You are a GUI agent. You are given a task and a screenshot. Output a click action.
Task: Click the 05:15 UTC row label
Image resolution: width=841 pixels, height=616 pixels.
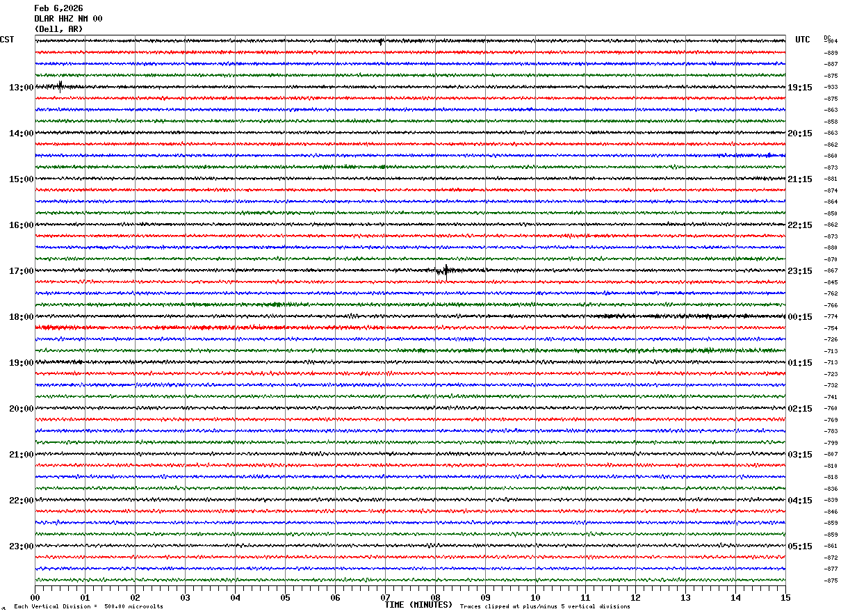coord(800,546)
